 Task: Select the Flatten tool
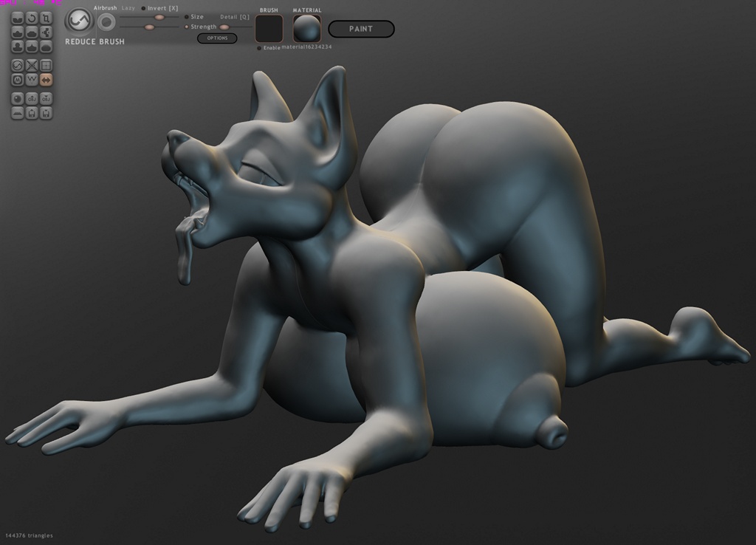[x=32, y=32]
